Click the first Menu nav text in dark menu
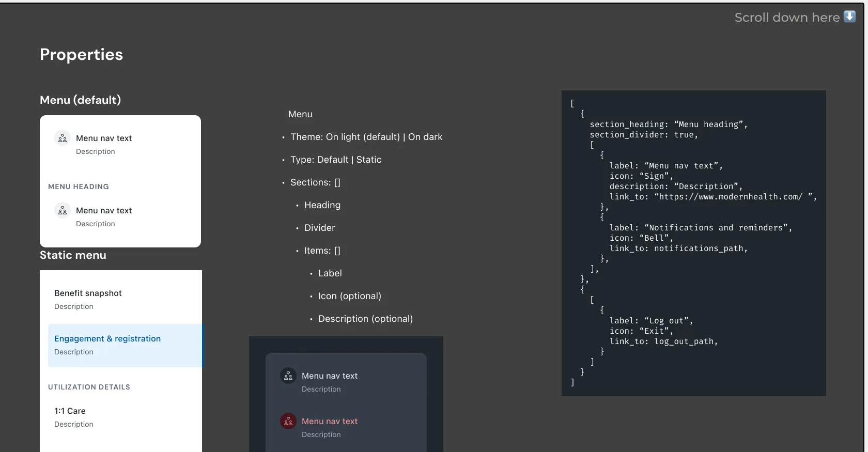The image size is (868, 452). [x=330, y=376]
